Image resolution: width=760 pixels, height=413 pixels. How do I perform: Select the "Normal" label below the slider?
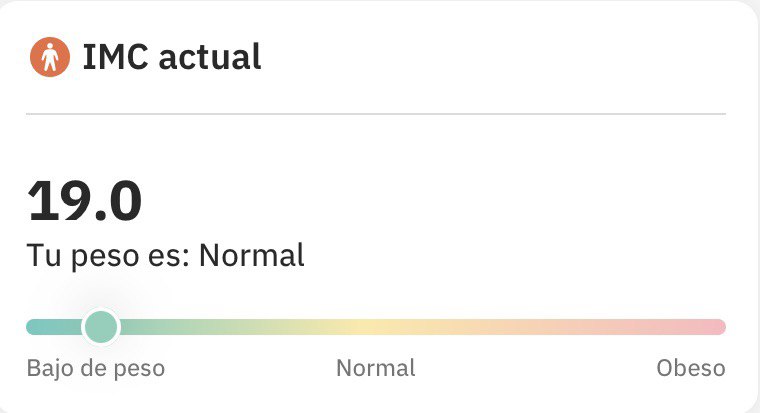pyautogui.click(x=375, y=368)
